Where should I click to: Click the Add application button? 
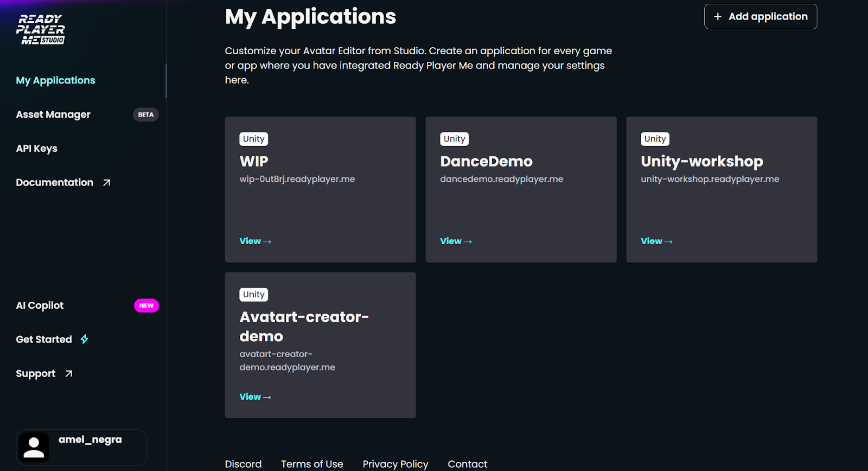click(761, 17)
